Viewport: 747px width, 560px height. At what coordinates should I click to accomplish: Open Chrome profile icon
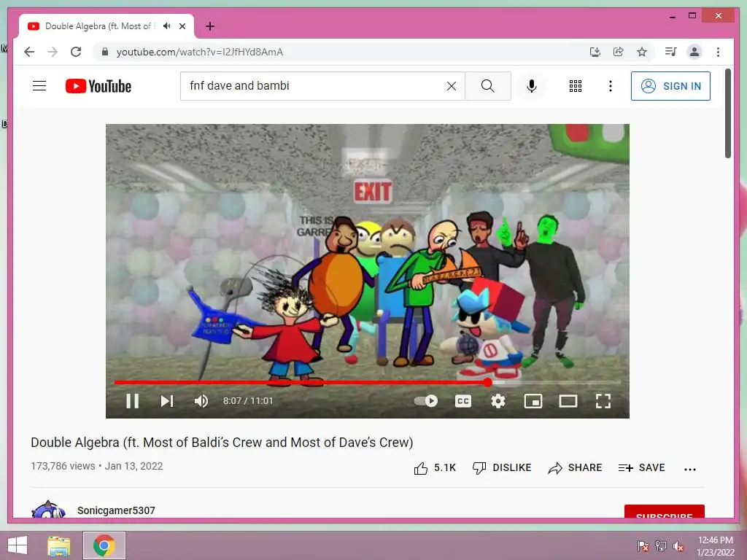694,52
